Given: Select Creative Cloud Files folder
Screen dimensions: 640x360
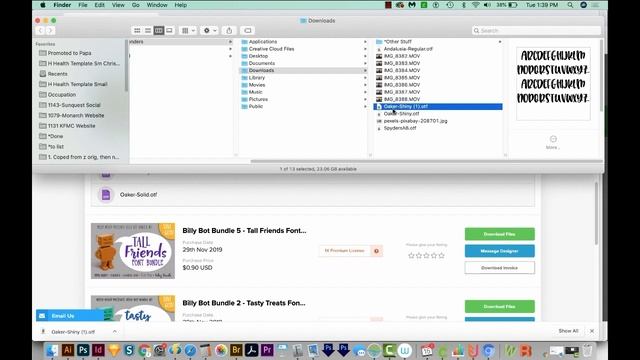Looking at the screenshot, I should [271, 49].
